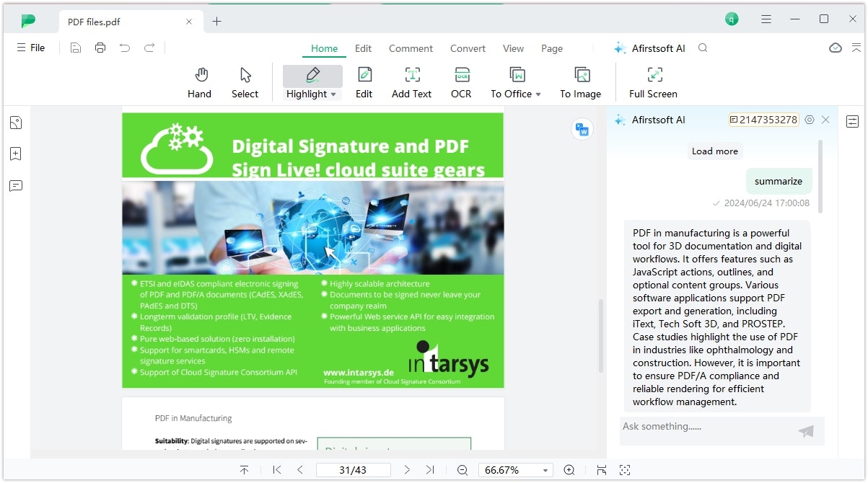868x483 pixels.
Task: Open the File menu
Action: (x=31, y=48)
